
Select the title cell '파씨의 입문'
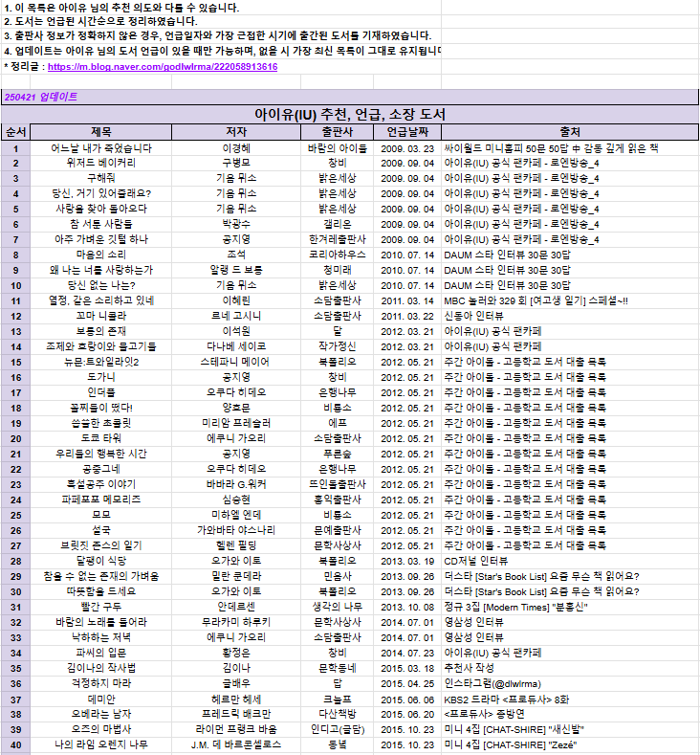coord(101,654)
